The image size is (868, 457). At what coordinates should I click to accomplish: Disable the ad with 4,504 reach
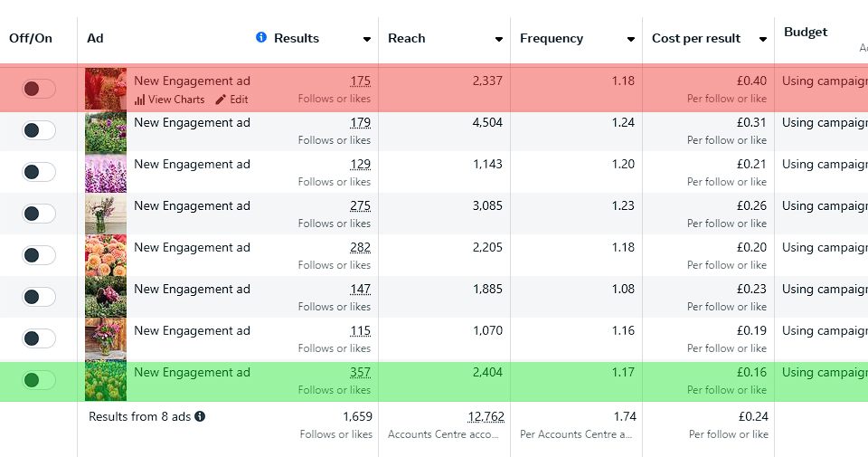click(39, 130)
